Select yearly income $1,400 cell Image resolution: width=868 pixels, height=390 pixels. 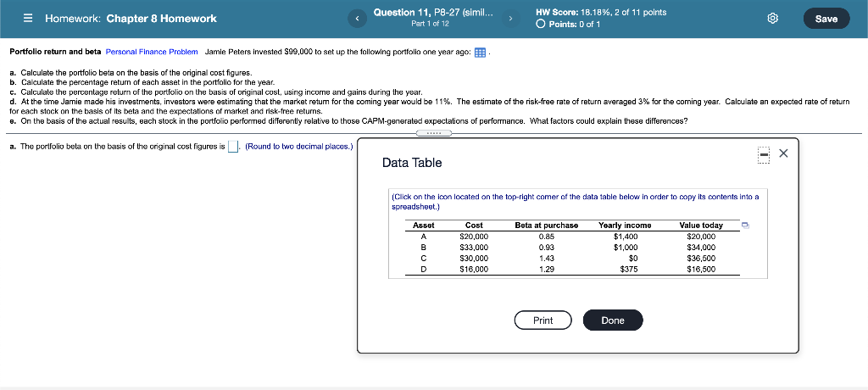tap(626, 237)
